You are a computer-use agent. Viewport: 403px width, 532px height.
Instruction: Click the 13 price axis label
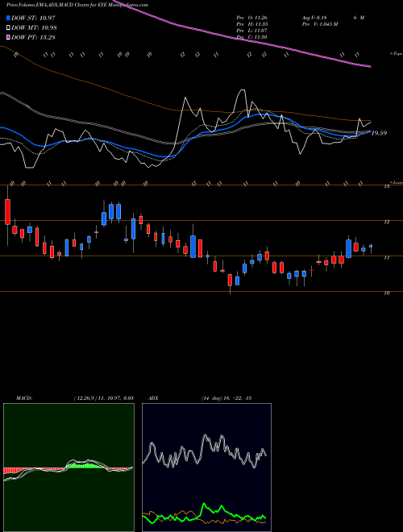[x=387, y=187]
